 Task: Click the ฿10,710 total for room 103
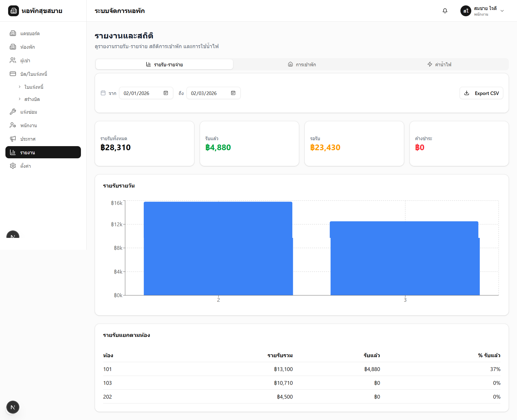click(283, 383)
